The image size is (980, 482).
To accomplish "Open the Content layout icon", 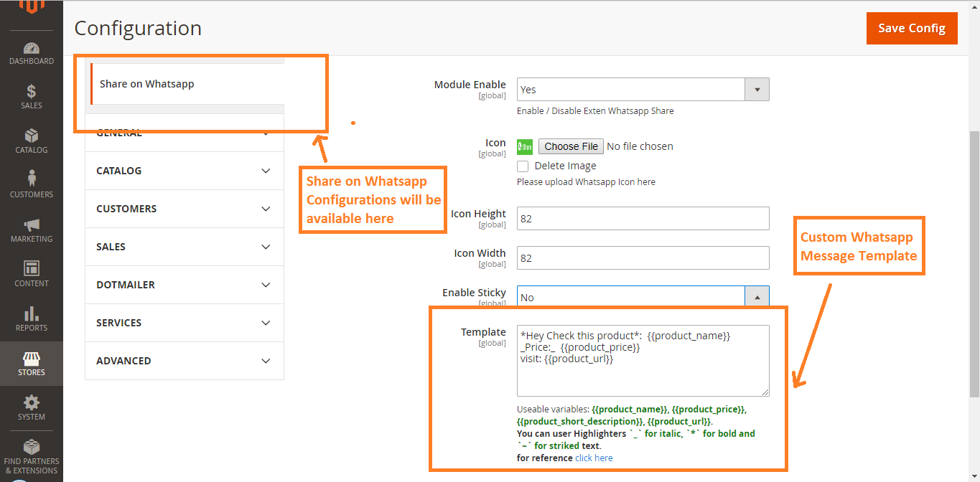I will (32, 268).
